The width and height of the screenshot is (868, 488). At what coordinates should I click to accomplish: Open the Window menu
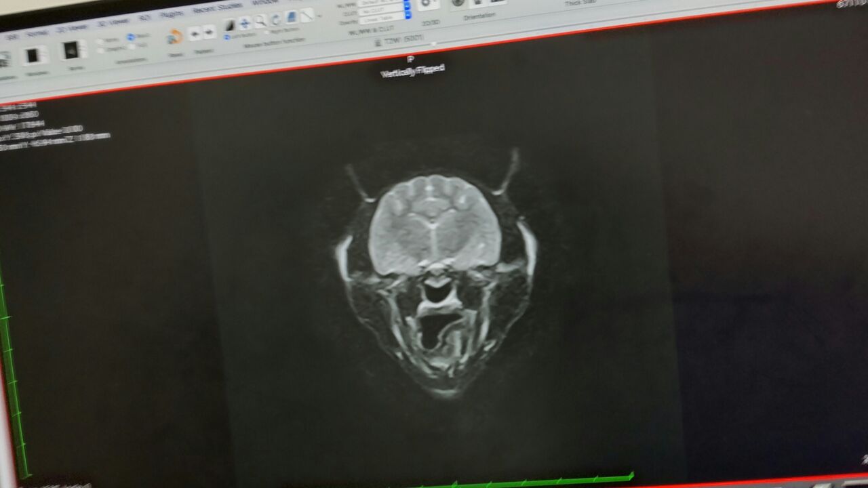coord(264,2)
